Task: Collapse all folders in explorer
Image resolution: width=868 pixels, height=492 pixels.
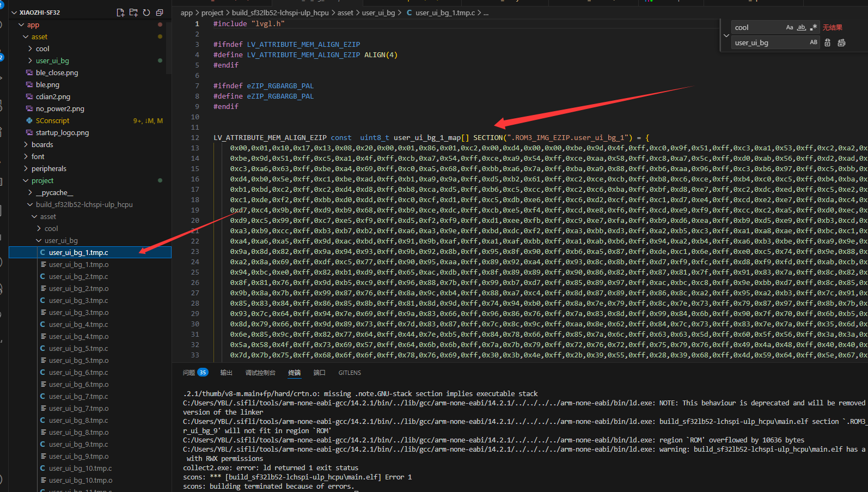Action: click(x=160, y=13)
